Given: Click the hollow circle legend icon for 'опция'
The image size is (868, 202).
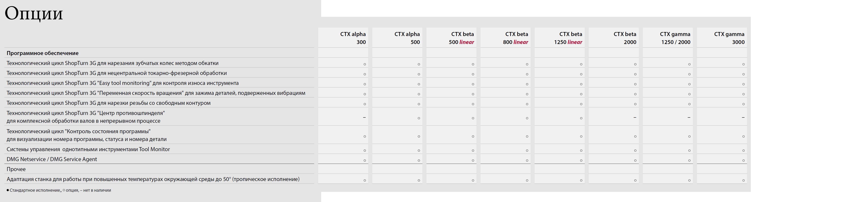Looking at the screenshot, I should 64,190.
